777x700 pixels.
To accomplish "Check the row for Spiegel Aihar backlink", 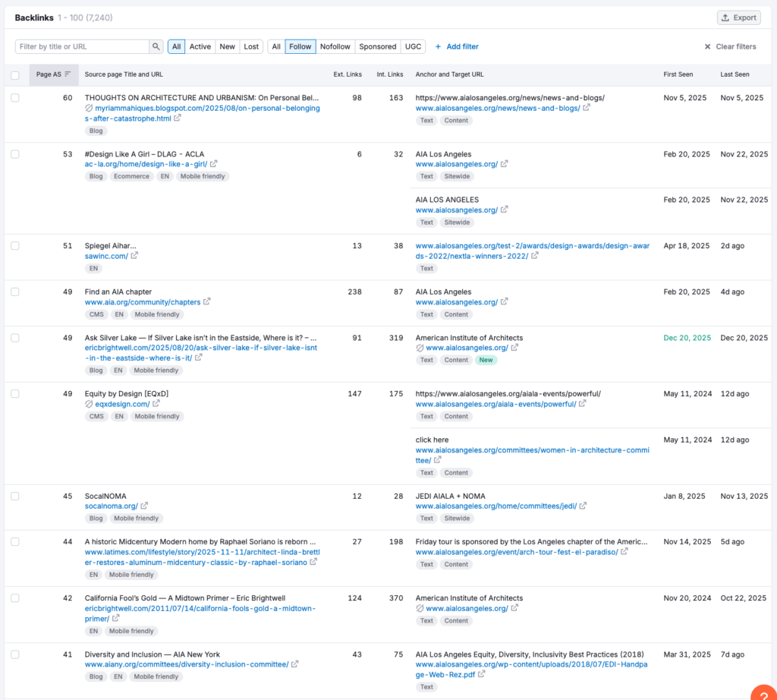I will pos(15,246).
